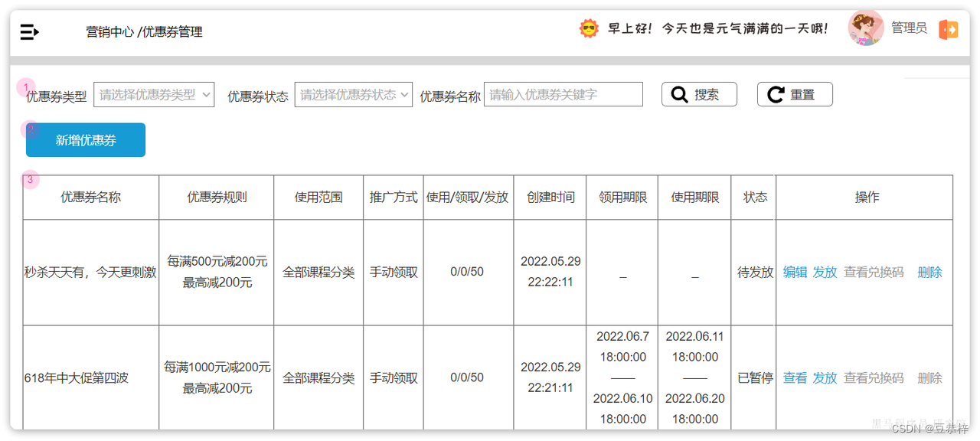This screenshot has width=980, height=441.
Task: Click 查看兑换码 for 618年中大促第四波 coupon
Action: (874, 378)
